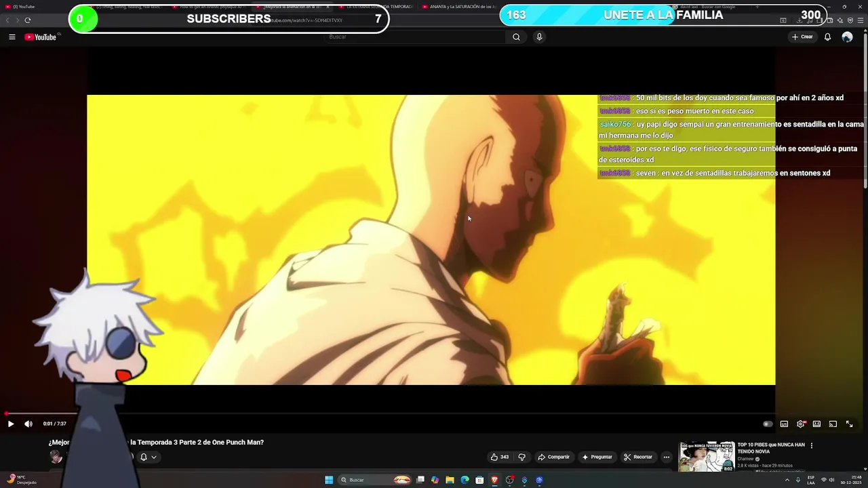Viewport: 868px width, 488px height.
Task: Open the account avatar menu
Action: point(847,37)
